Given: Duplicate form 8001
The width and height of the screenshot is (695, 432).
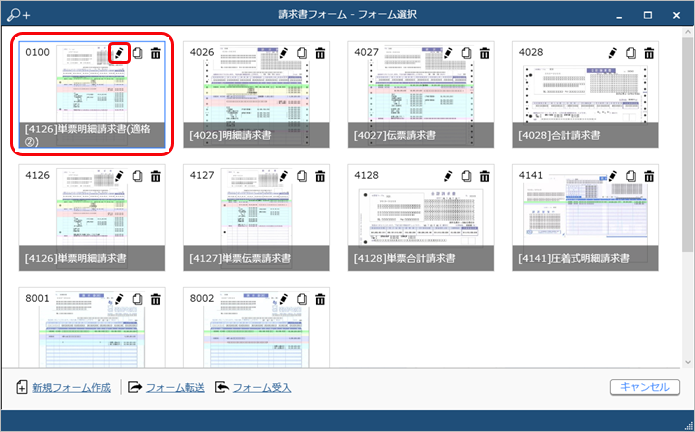Looking at the screenshot, I should pos(137,299).
